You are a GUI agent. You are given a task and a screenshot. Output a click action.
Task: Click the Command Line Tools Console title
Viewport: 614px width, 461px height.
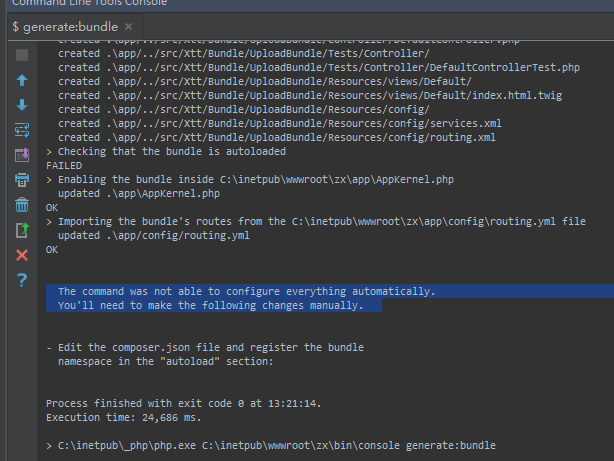tap(89, 3)
